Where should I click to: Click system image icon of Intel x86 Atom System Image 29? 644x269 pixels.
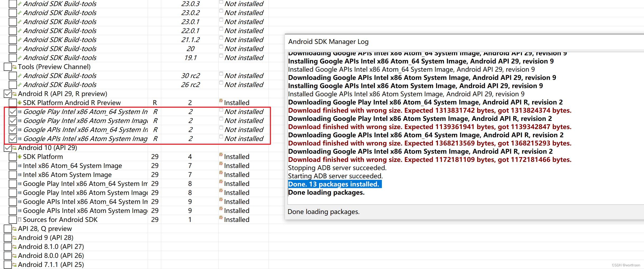(20, 175)
